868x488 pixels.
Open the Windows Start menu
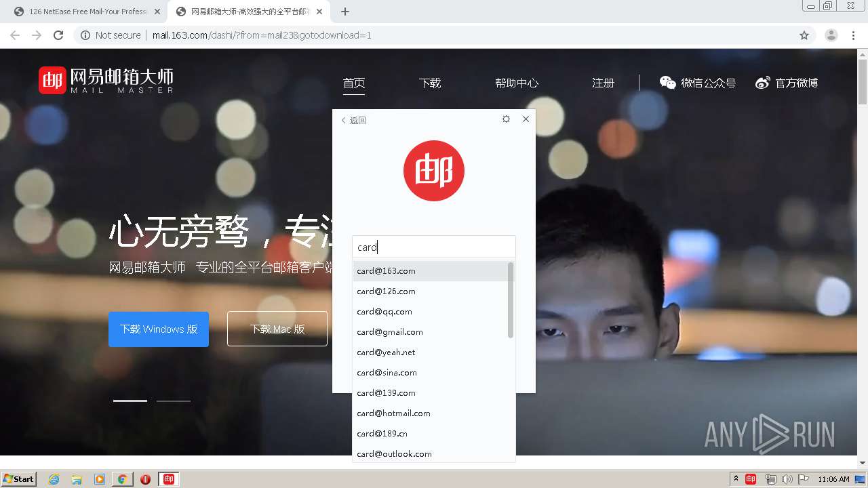point(18,479)
